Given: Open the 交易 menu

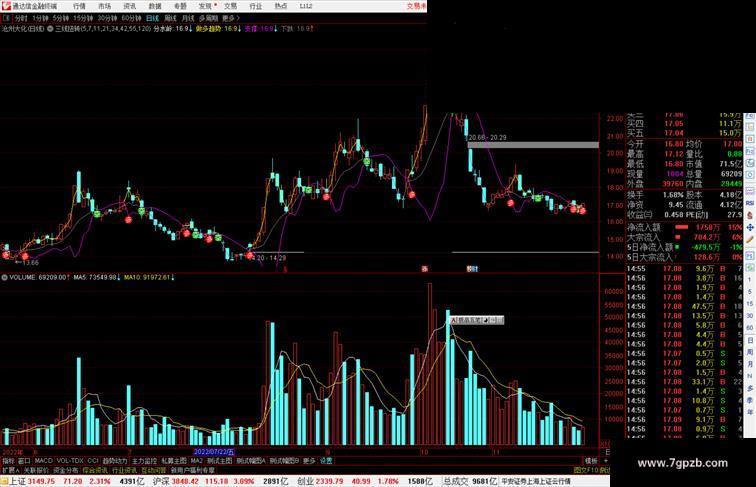Looking at the screenshot, I should (230, 6).
